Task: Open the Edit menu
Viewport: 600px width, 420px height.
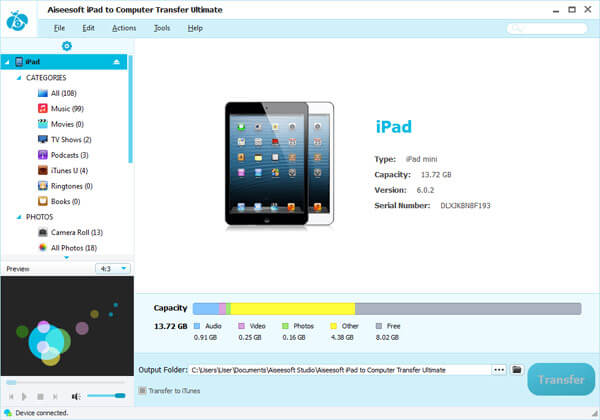Action: pyautogui.click(x=88, y=28)
